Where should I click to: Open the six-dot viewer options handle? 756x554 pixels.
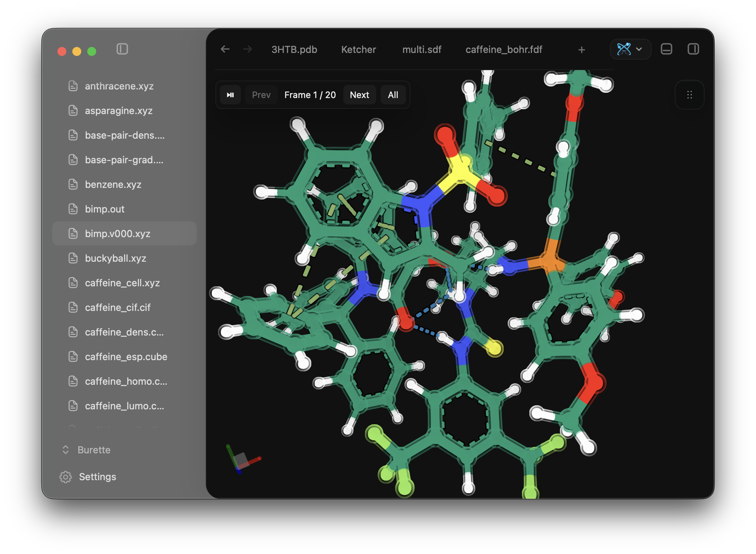pyautogui.click(x=690, y=95)
